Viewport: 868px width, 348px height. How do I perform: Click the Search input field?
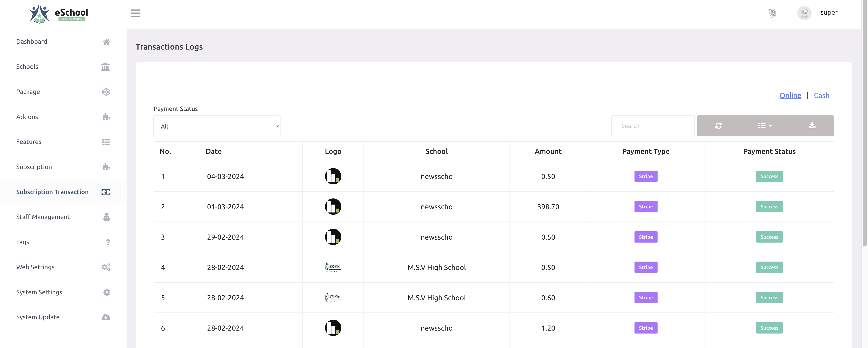tap(652, 126)
